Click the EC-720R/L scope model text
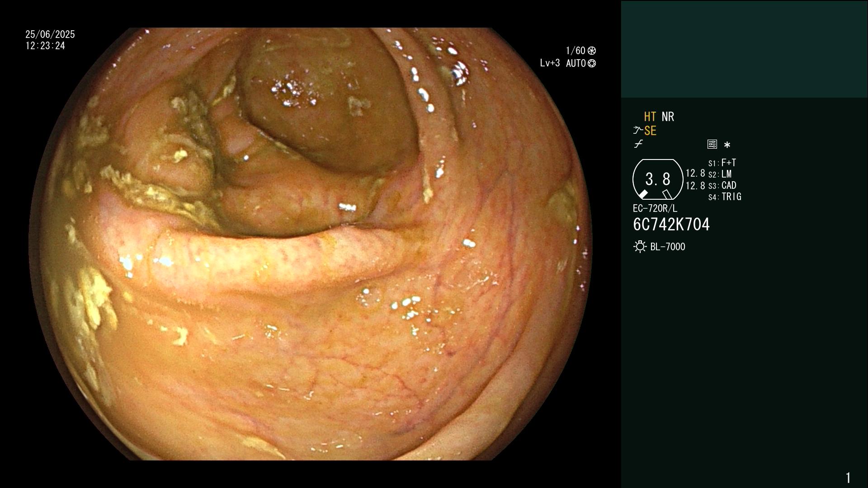This screenshot has width=868, height=488. [655, 208]
